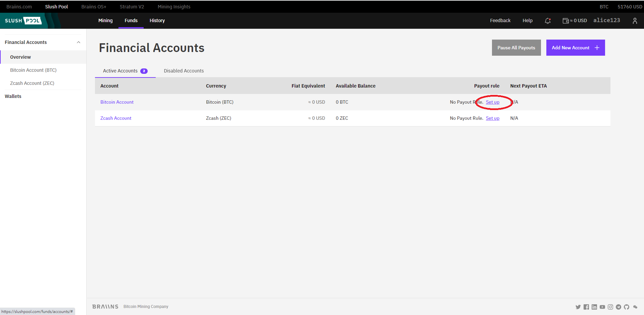The height and width of the screenshot is (315, 644).
Task: Select the Active Accounts tab
Action: point(125,71)
